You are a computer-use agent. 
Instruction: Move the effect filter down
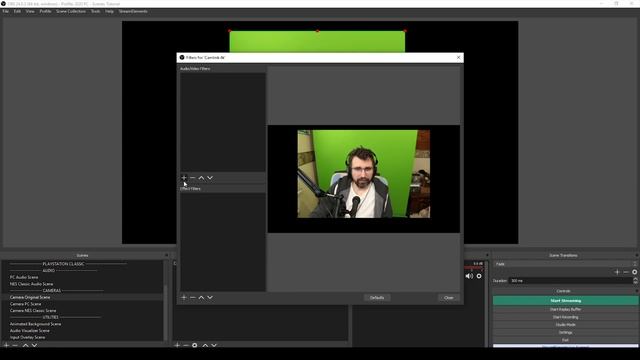pos(210,297)
